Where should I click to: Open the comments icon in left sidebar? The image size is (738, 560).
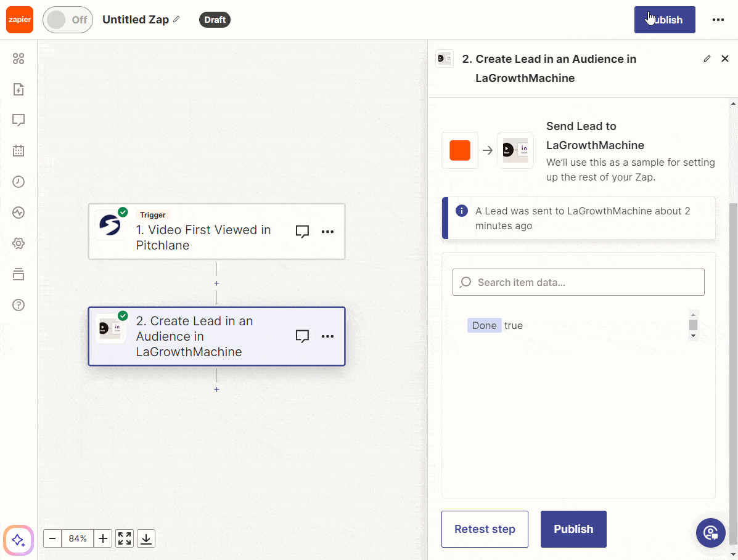click(x=18, y=120)
